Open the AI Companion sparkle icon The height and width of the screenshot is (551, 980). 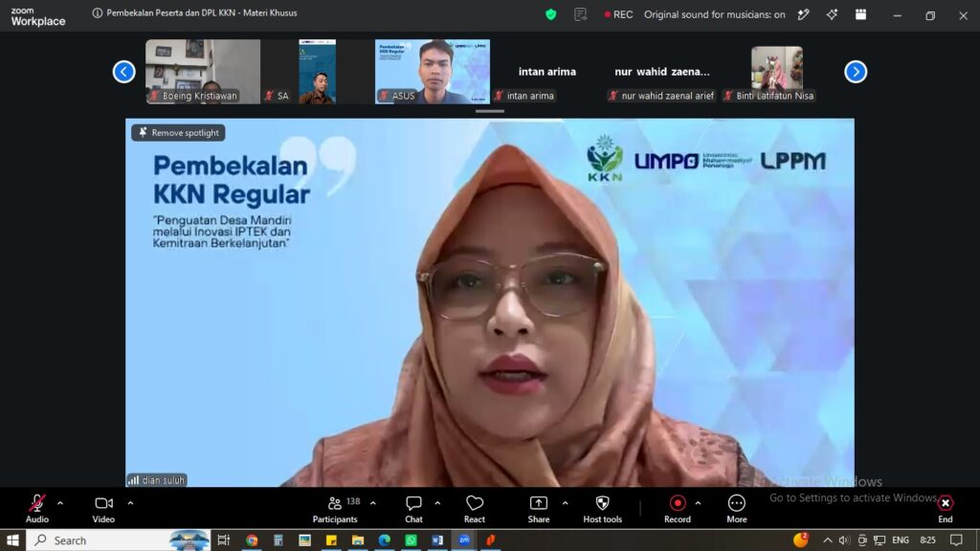tap(832, 14)
